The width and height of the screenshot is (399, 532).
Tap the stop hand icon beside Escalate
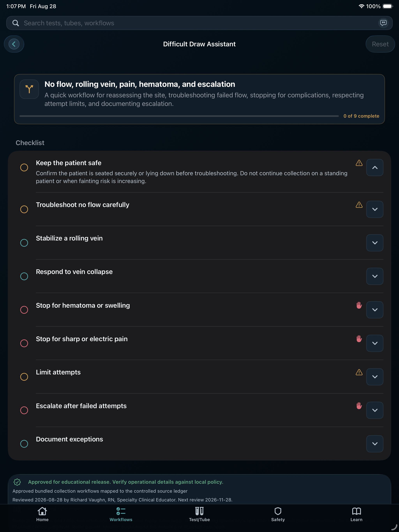pos(359,406)
